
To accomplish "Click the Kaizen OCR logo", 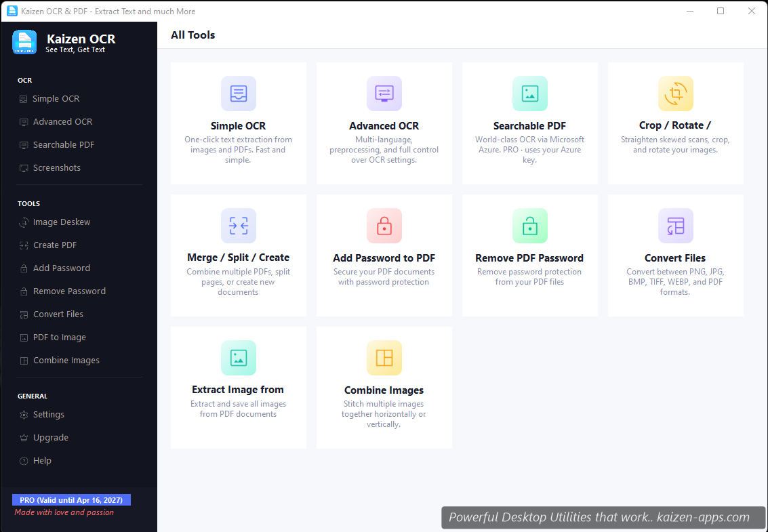I will coord(24,42).
